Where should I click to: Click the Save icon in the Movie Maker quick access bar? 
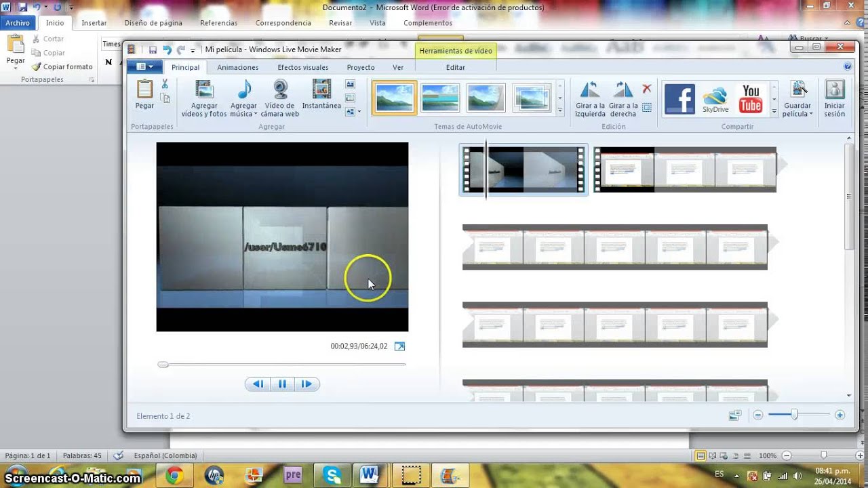(153, 50)
